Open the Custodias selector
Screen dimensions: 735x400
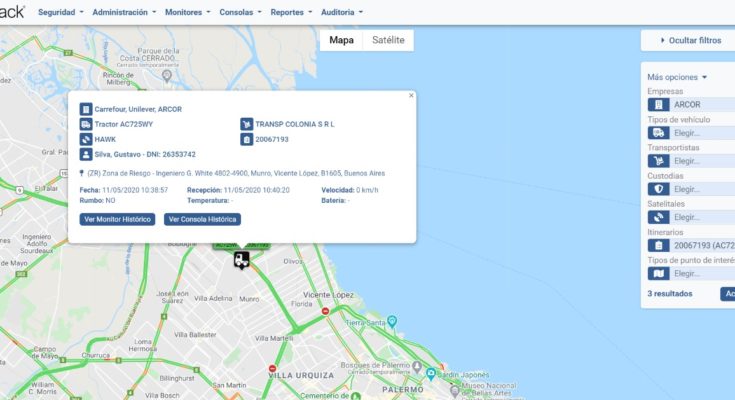tap(704, 189)
